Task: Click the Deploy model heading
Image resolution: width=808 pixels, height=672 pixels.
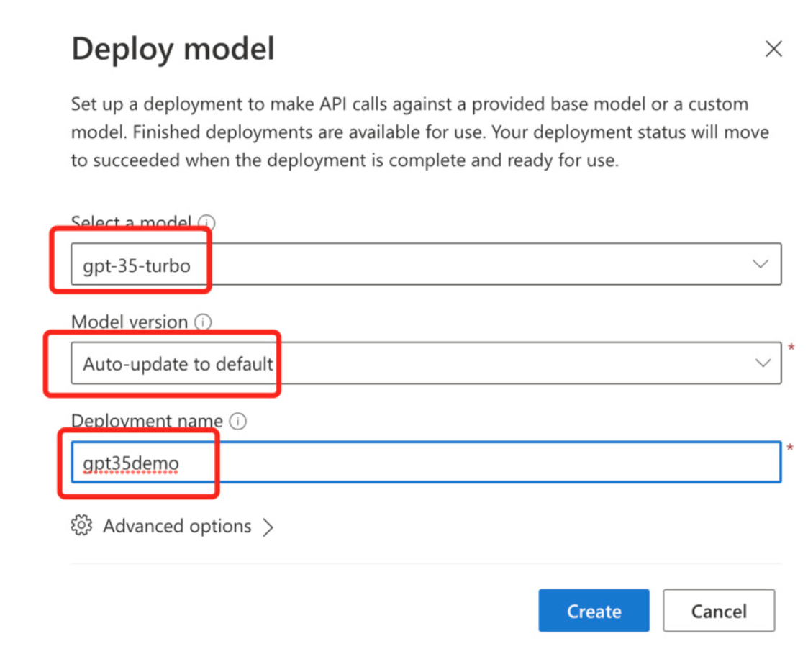Action: (173, 50)
